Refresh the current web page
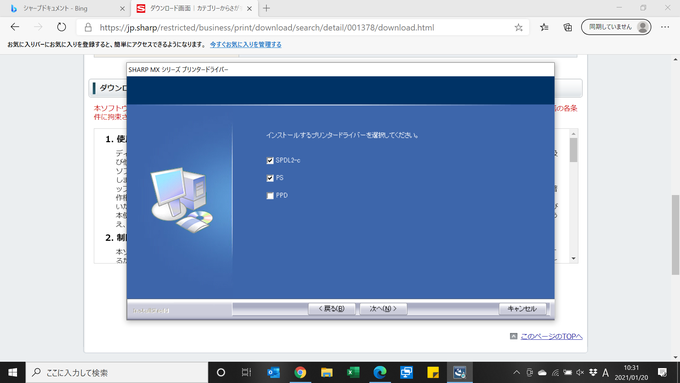The width and height of the screenshot is (680, 383). pyautogui.click(x=62, y=27)
